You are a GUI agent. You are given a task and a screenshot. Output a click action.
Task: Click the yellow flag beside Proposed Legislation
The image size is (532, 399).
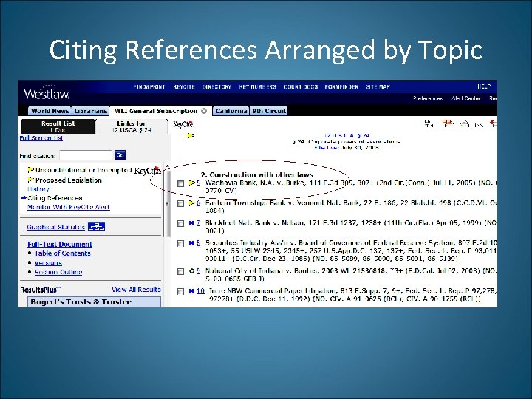[x=31, y=180]
